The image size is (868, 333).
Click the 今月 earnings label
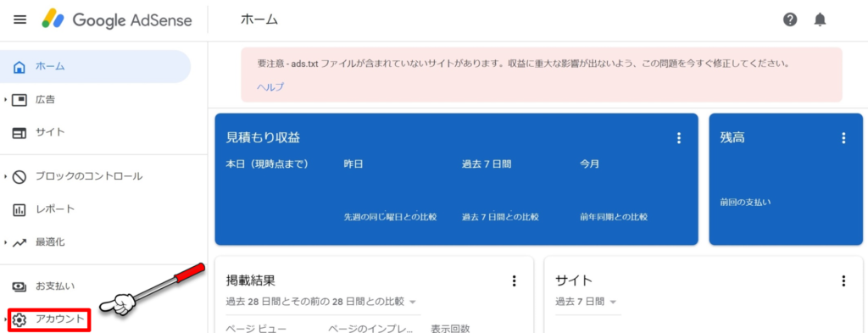pos(590,164)
